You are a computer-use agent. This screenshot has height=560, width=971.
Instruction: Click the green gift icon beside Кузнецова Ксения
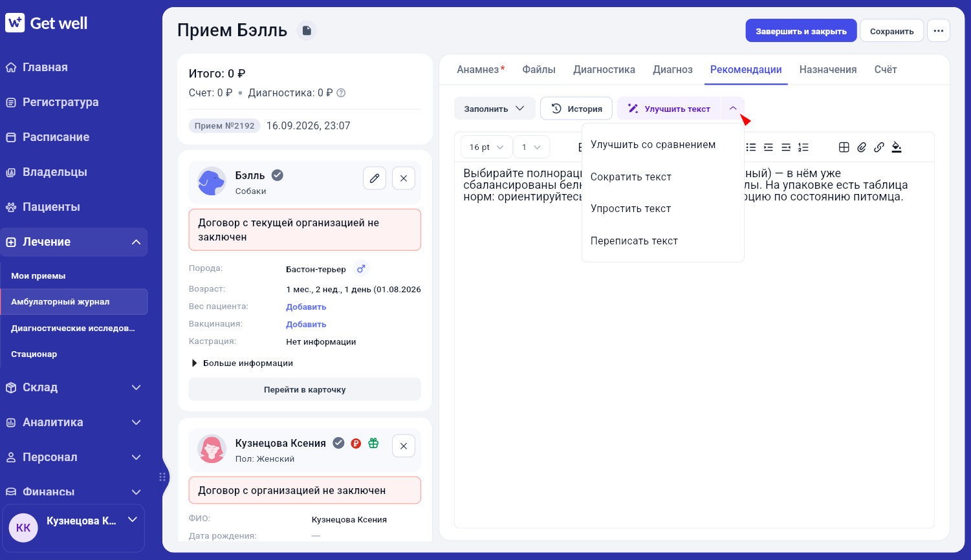373,443
